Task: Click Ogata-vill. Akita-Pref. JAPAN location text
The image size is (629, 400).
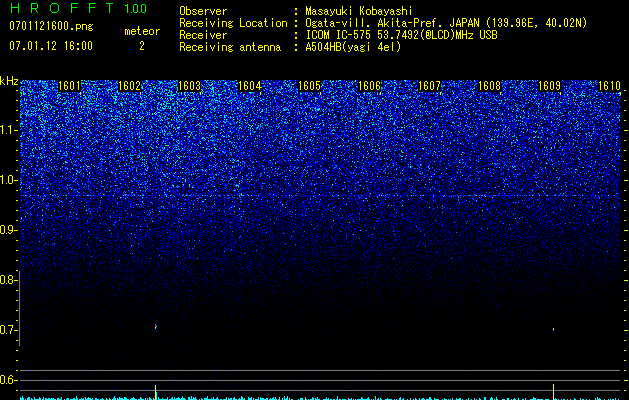Action: (446, 23)
